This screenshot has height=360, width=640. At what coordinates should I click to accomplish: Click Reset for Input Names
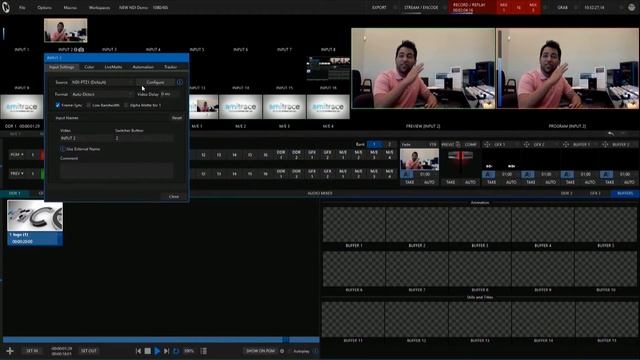tap(177, 118)
